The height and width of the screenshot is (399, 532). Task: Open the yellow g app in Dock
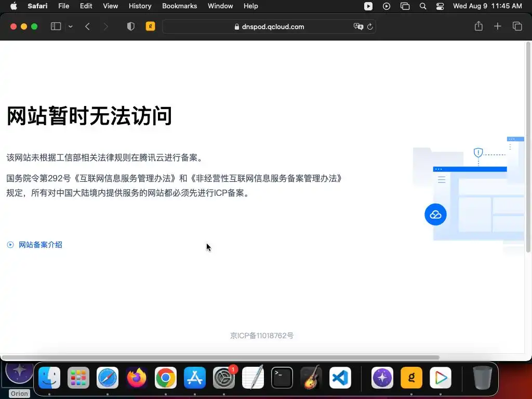click(411, 378)
